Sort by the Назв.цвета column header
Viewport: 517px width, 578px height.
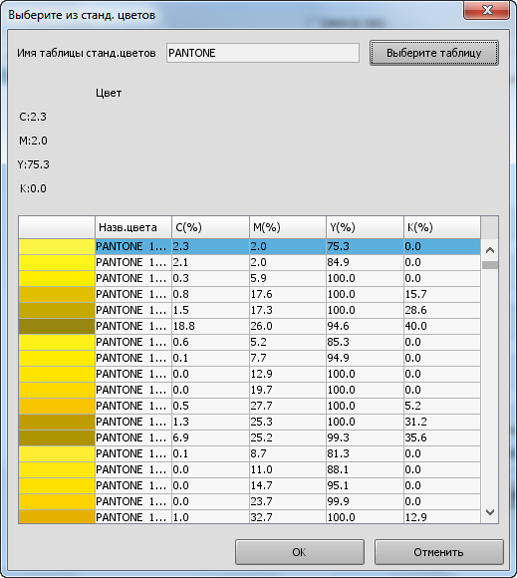click(x=133, y=227)
